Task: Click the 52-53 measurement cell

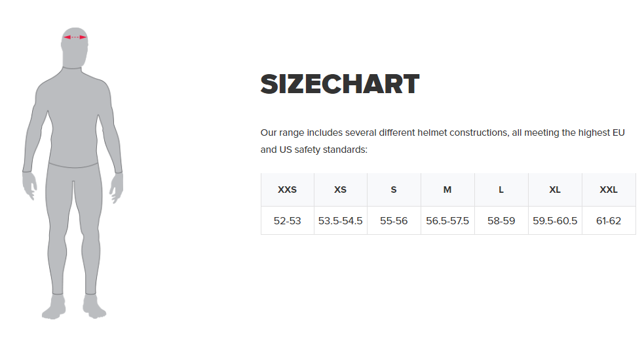Action: (x=287, y=221)
